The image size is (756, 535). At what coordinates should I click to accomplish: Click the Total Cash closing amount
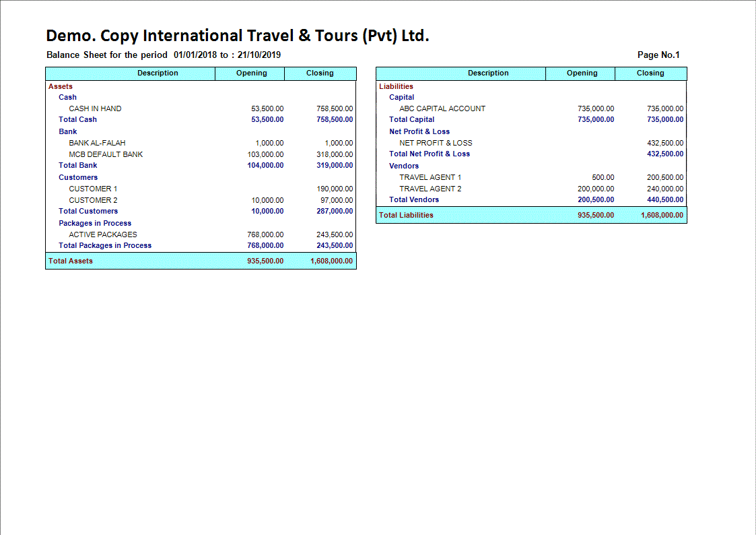tap(335, 119)
